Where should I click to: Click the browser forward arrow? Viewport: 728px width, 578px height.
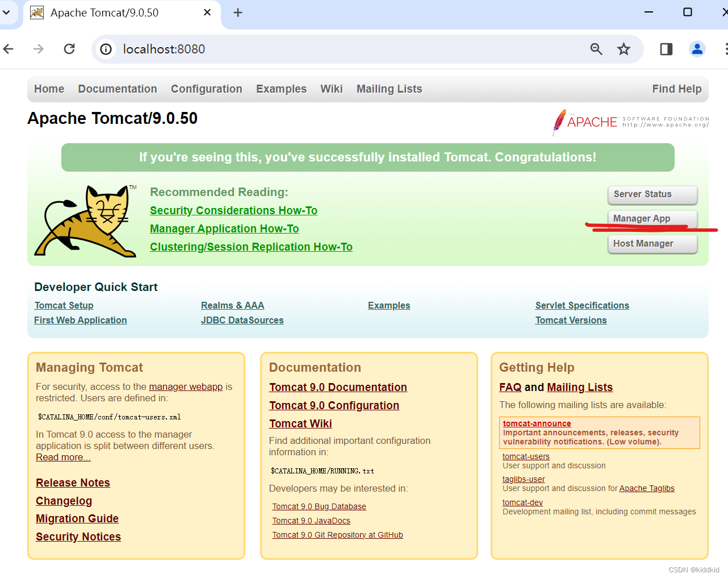(39, 49)
